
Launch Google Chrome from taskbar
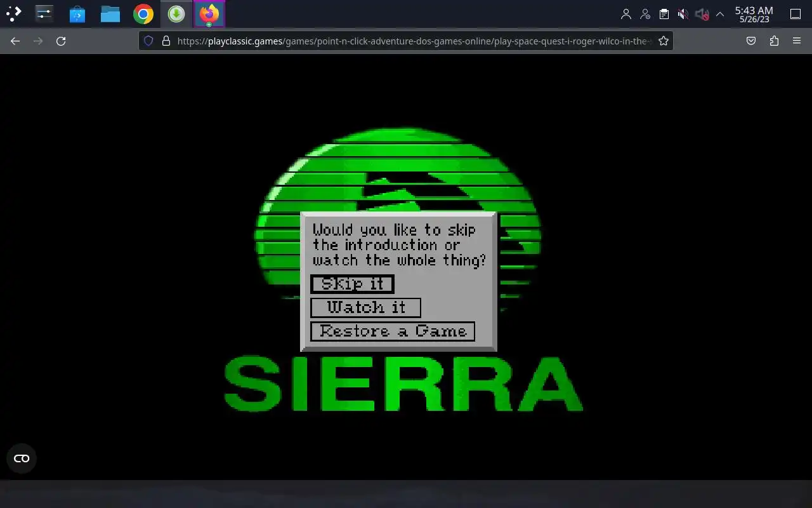point(143,13)
